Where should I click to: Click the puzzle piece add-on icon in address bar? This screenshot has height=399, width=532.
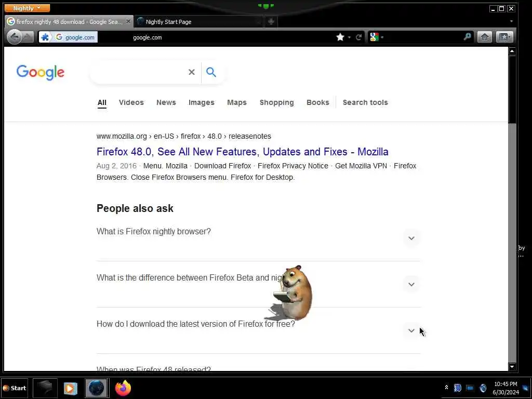pos(45,37)
